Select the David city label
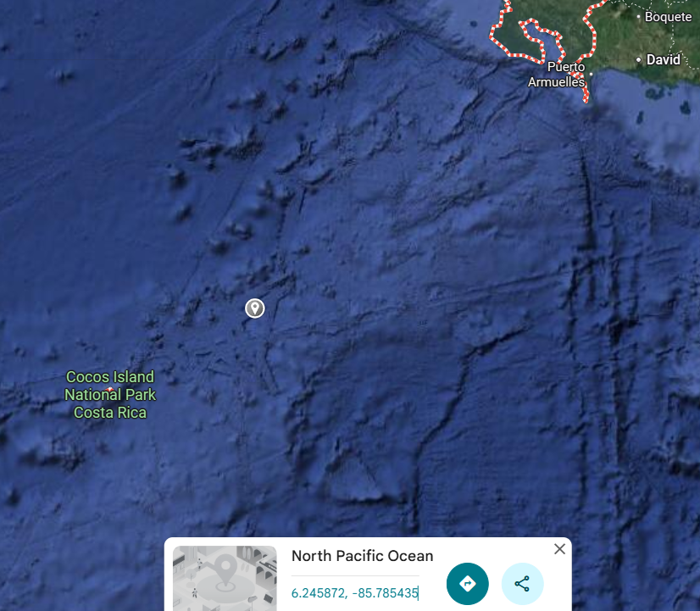The width and height of the screenshot is (700, 611). [664, 59]
